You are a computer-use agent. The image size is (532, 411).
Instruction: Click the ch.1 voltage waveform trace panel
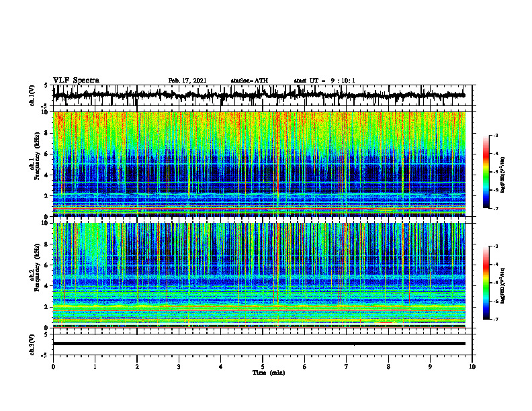click(x=262, y=95)
